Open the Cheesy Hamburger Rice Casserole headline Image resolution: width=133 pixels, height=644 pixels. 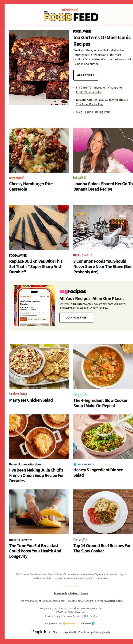click(x=31, y=186)
